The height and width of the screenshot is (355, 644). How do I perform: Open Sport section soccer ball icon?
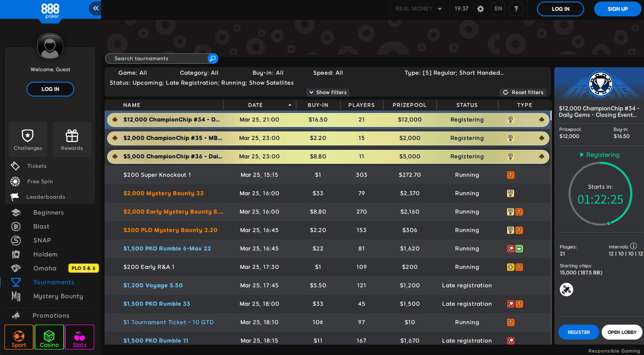19,337
